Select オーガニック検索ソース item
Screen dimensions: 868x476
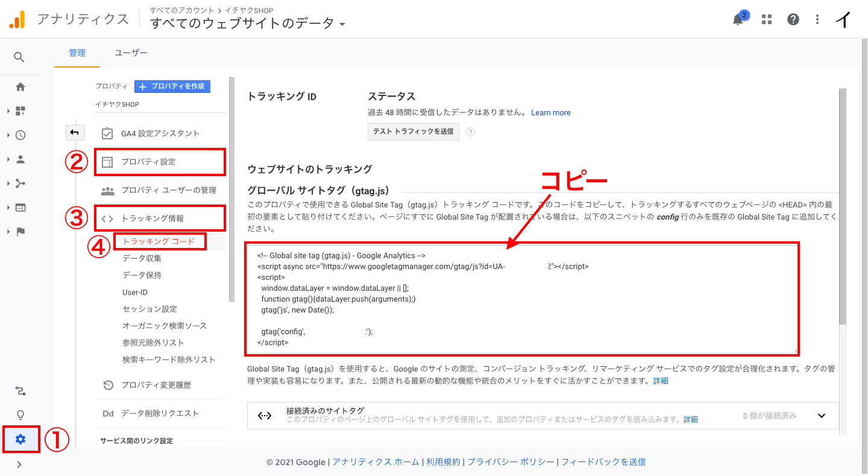[165, 326]
